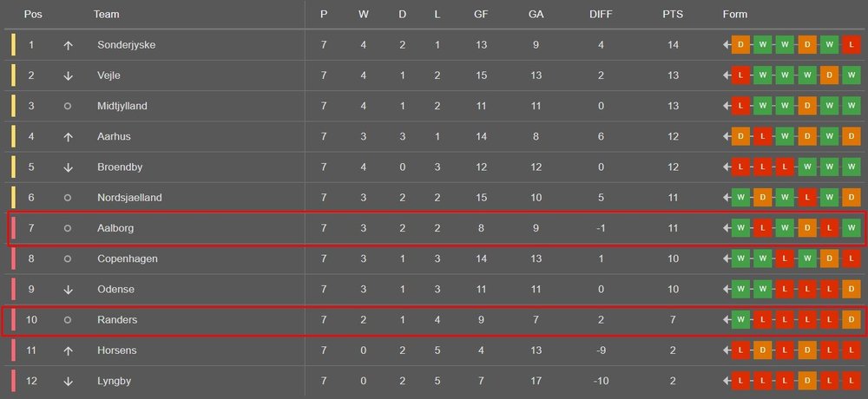Click the up arrow icon beside Horsens
This screenshot has height=399, width=868.
(68, 350)
